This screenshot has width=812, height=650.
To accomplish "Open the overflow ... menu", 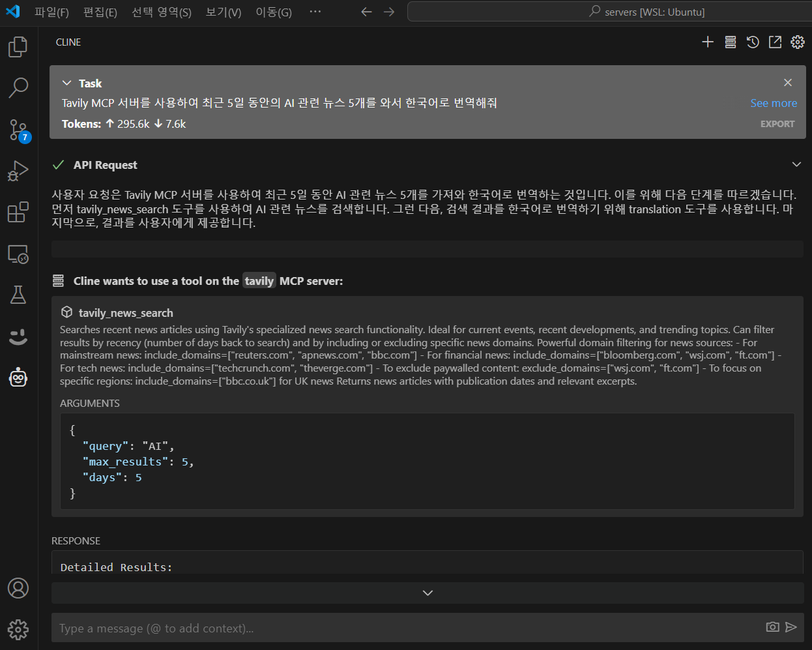I will (x=315, y=12).
